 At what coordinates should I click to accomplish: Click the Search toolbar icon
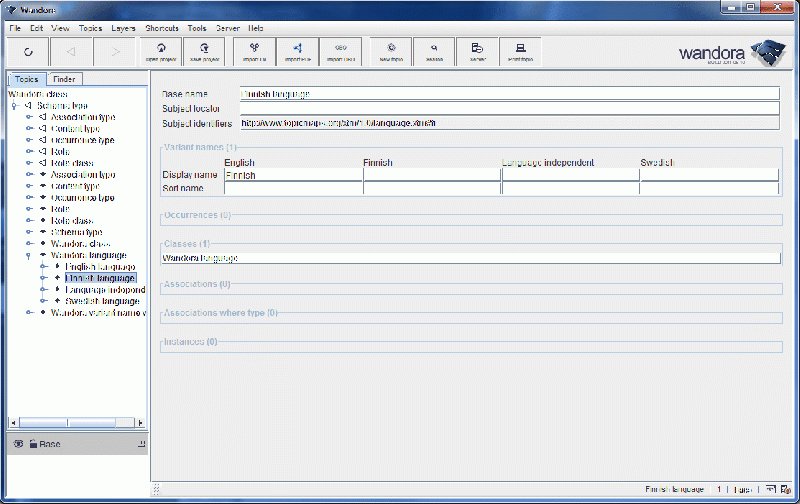(x=434, y=50)
